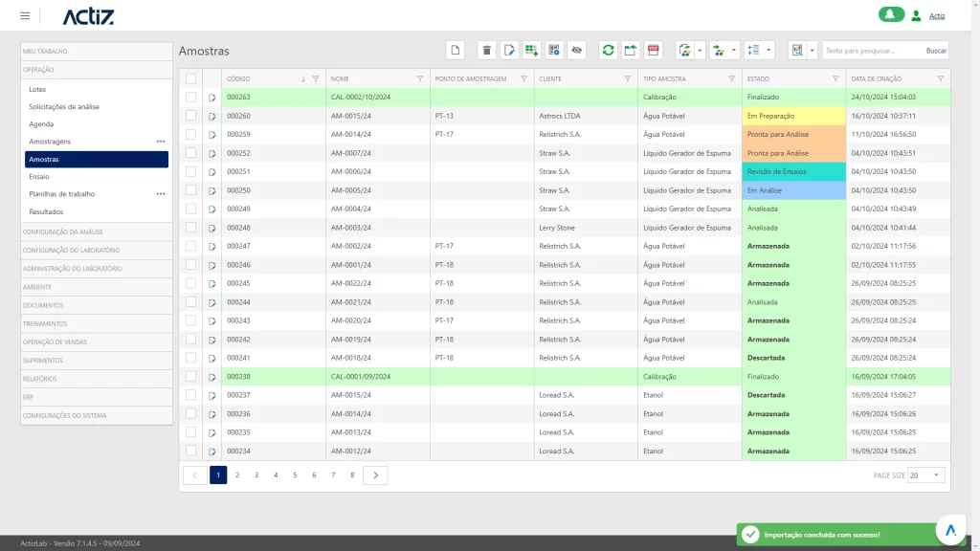Click edit icon on row 000260
The image size is (980, 551).
coord(212,116)
